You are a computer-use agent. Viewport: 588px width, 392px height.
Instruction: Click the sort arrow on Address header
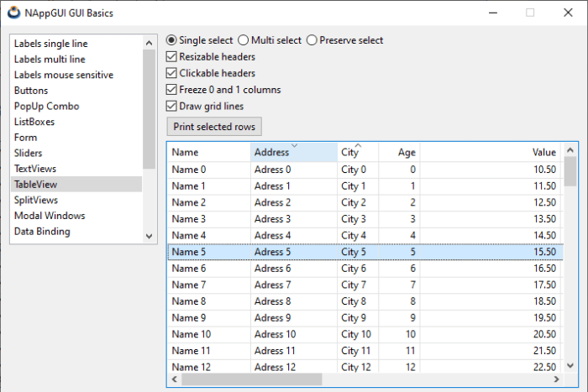tap(294, 146)
